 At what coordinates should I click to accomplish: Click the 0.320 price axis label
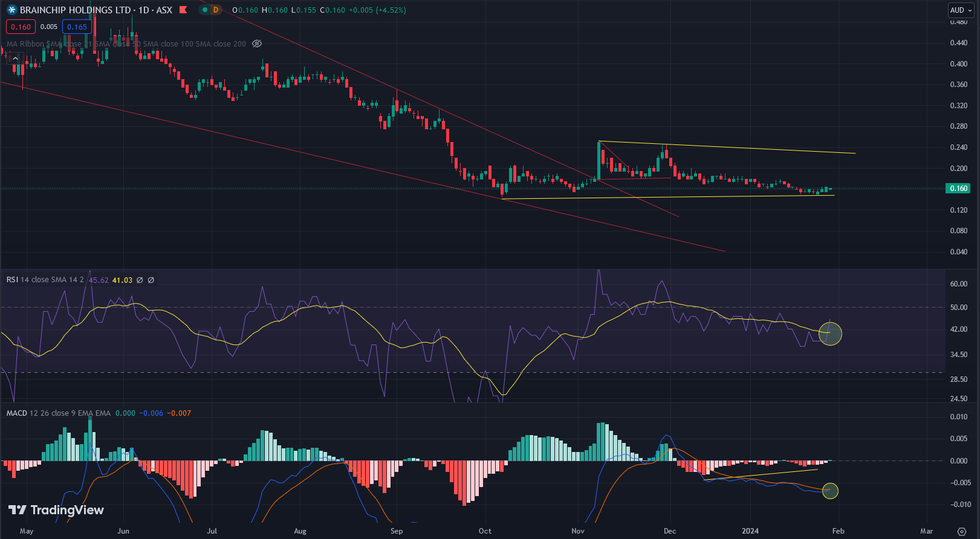(x=959, y=106)
